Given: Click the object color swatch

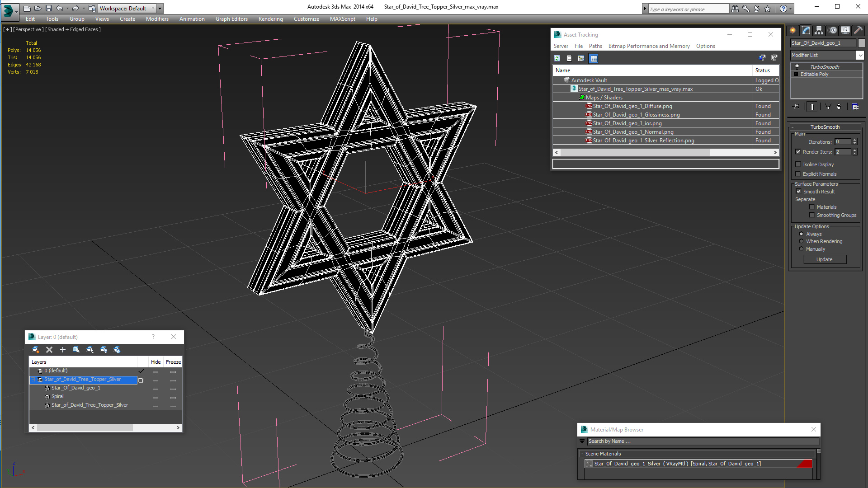Looking at the screenshot, I should [862, 43].
